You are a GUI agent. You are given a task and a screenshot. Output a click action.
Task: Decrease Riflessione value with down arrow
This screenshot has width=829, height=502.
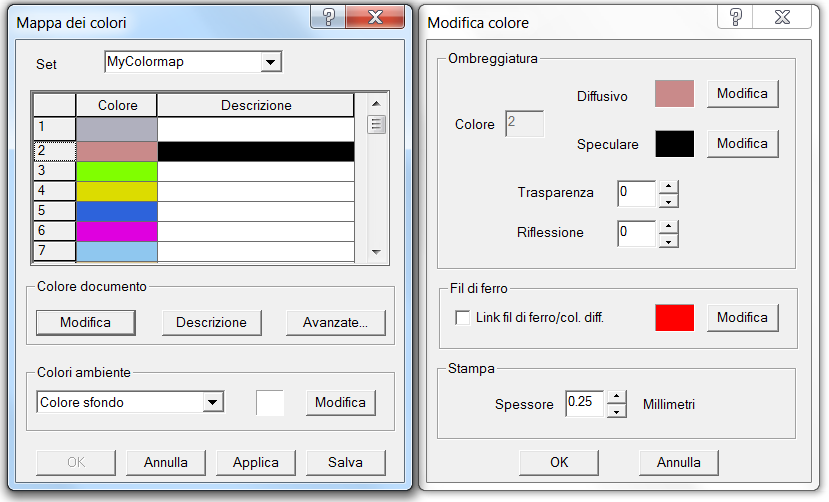pos(669,240)
